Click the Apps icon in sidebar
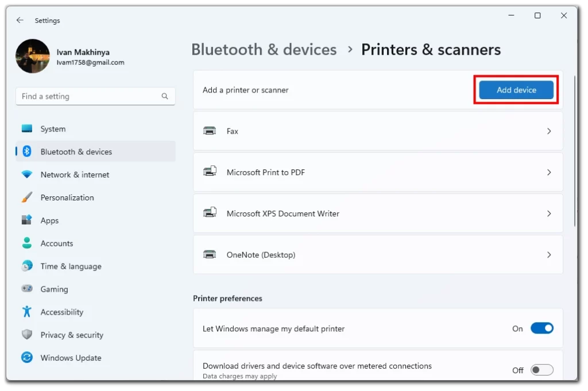 coord(27,220)
